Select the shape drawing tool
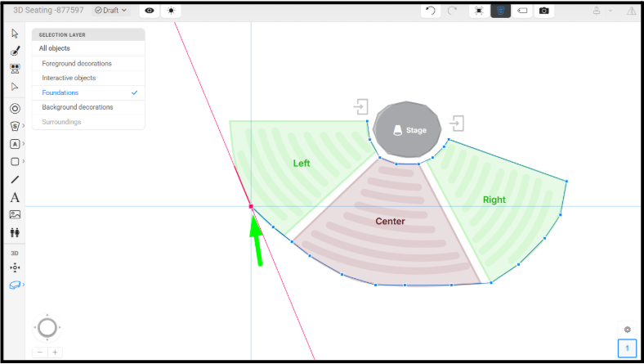The width and height of the screenshot is (644, 364). [x=15, y=162]
